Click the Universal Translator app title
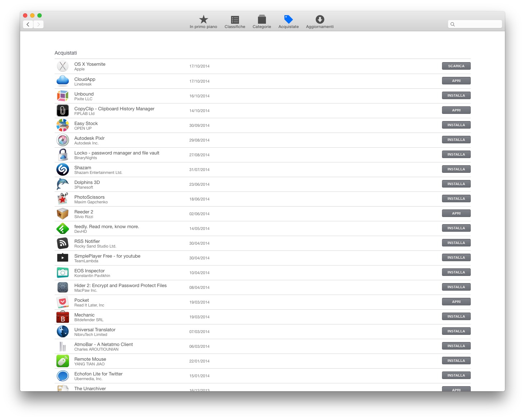Image resolution: width=525 pixels, height=420 pixels. tap(95, 330)
